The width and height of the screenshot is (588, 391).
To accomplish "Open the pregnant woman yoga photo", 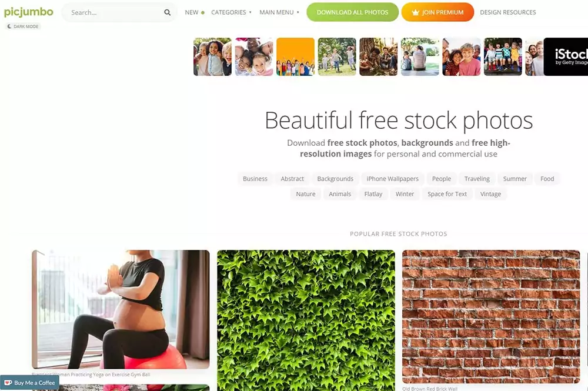I will 121,309.
